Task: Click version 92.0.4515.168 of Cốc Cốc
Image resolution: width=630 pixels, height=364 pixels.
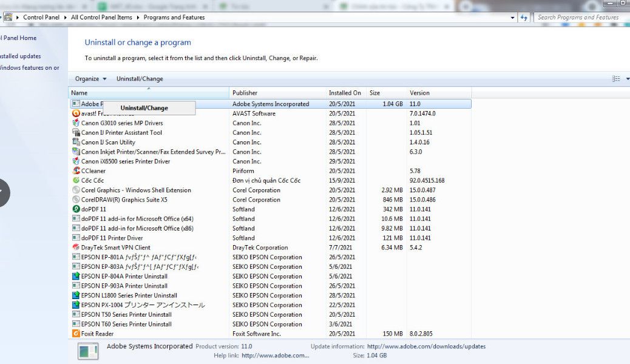Action: [427, 180]
